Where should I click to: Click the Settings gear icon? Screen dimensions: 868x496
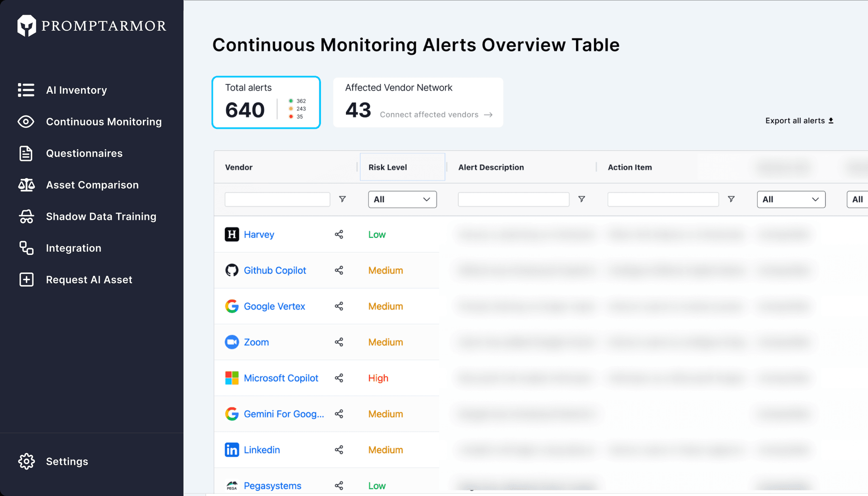(26, 461)
